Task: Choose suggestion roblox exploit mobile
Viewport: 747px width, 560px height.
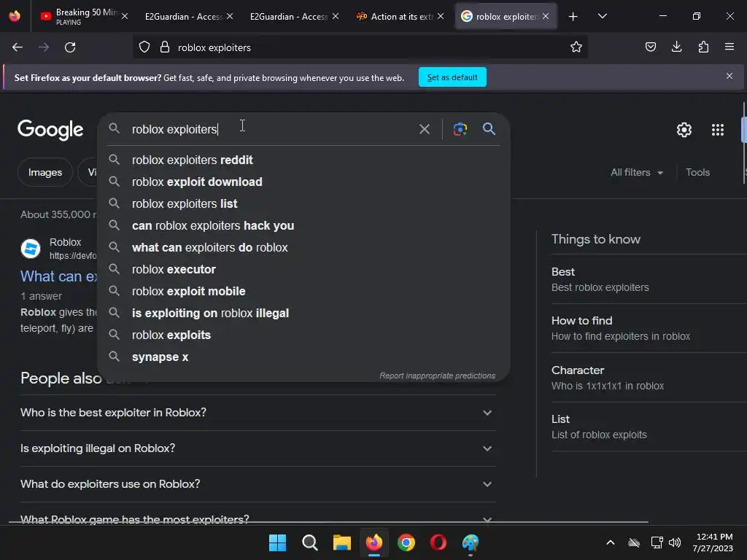Action: (303, 292)
